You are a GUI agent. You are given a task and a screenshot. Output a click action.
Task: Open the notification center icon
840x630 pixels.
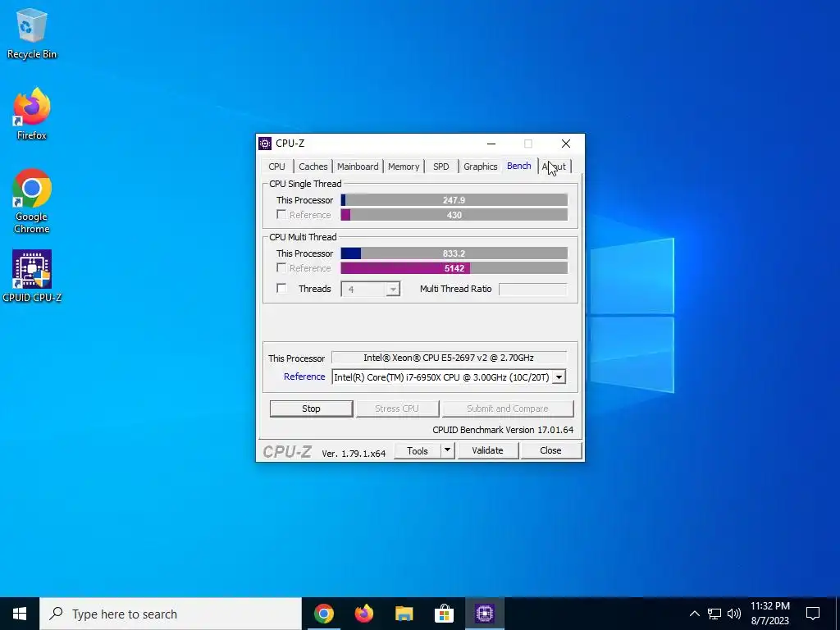(813, 614)
